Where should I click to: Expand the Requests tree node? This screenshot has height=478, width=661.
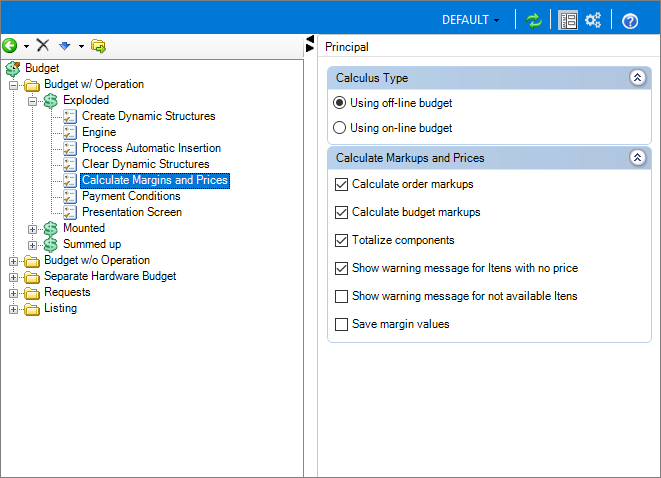point(13,293)
